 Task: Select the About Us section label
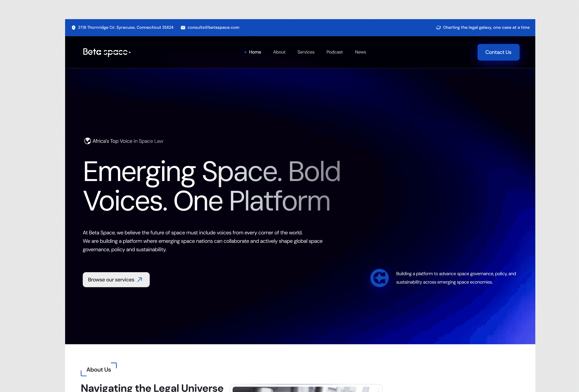tap(99, 370)
